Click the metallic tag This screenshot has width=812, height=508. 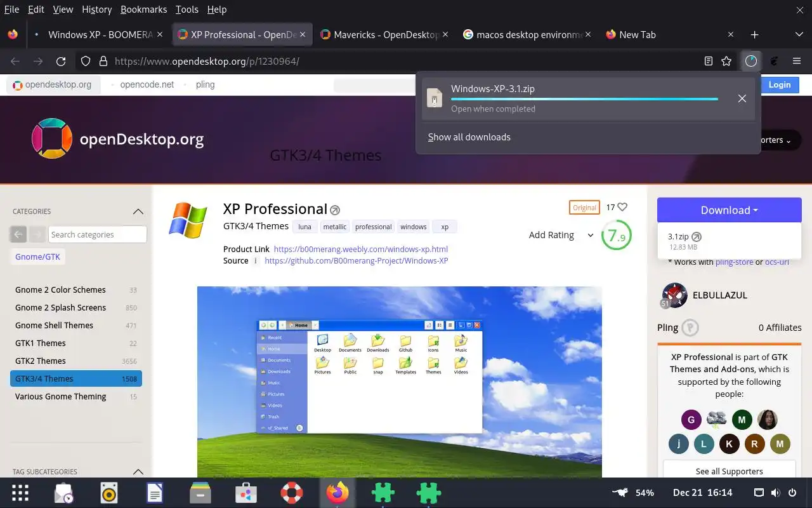pos(335,227)
